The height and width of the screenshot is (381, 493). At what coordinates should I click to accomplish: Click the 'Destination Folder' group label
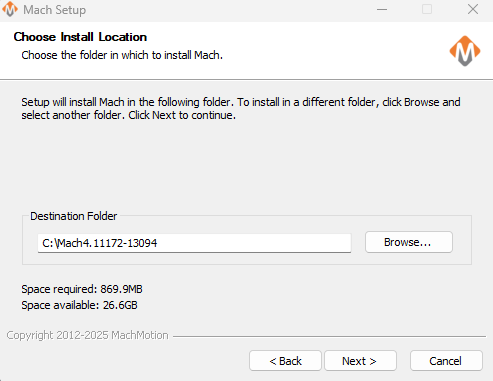pyautogui.click(x=74, y=216)
